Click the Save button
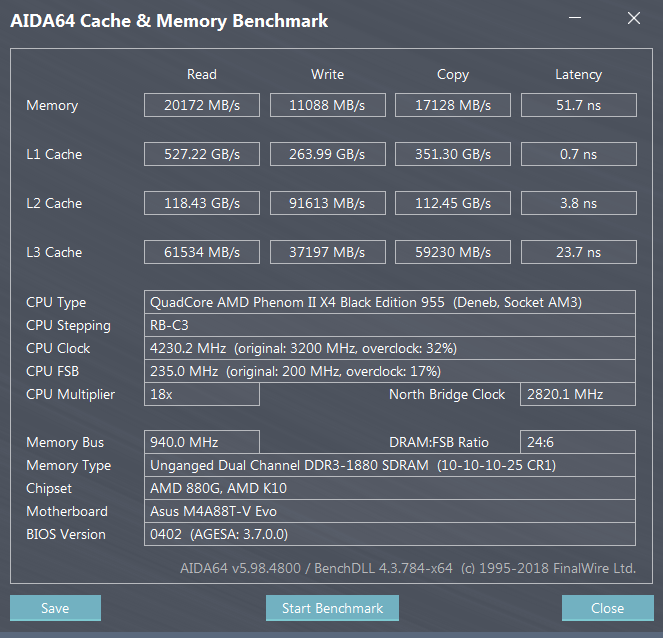 click(x=55, y=608)
